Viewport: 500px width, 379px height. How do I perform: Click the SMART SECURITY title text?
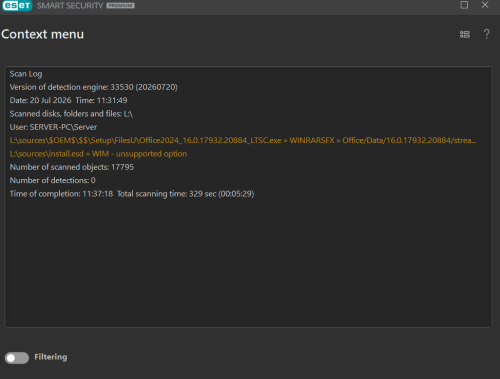tap(70, 6)
